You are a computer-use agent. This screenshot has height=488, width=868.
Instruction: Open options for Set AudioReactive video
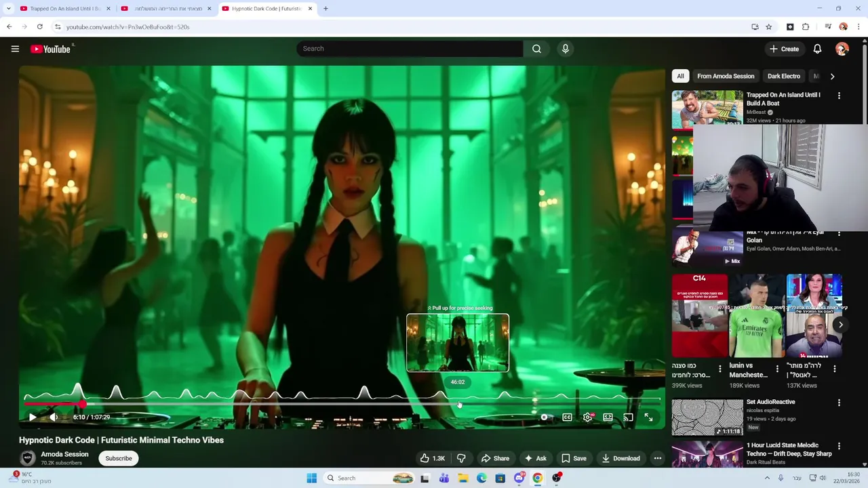839,403
